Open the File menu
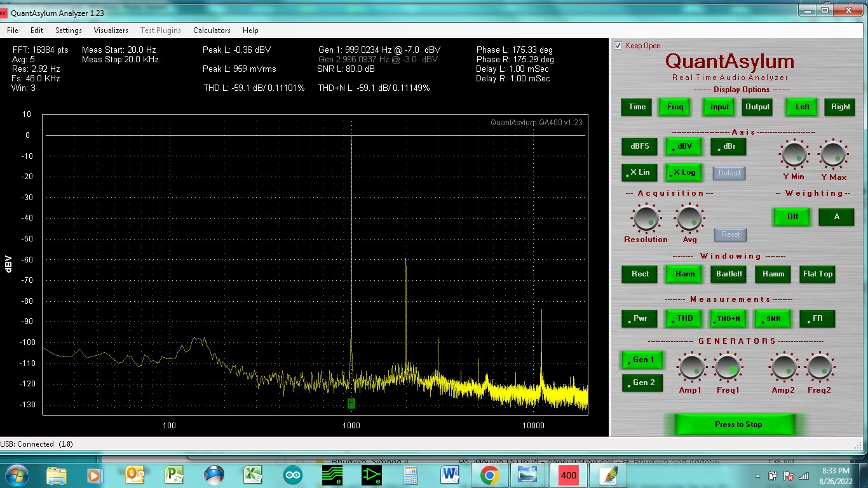 (x=12, y=30)
